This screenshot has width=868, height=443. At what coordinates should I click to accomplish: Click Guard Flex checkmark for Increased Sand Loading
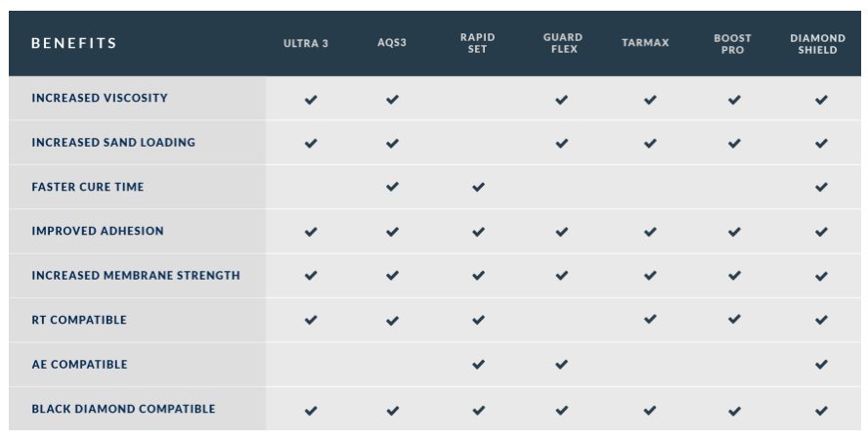click(562, 144)
